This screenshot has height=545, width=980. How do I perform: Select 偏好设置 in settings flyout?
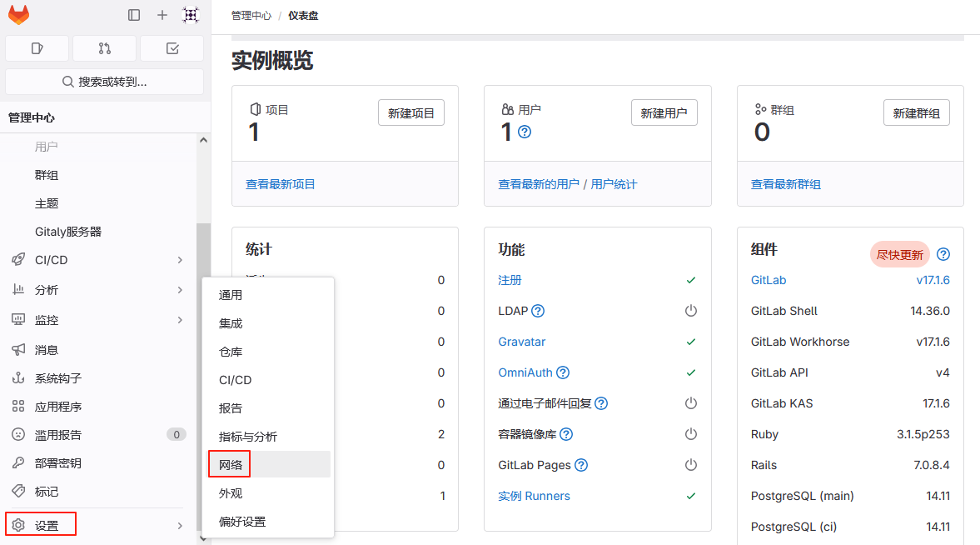pyautogui.click(x=269, y=521)
